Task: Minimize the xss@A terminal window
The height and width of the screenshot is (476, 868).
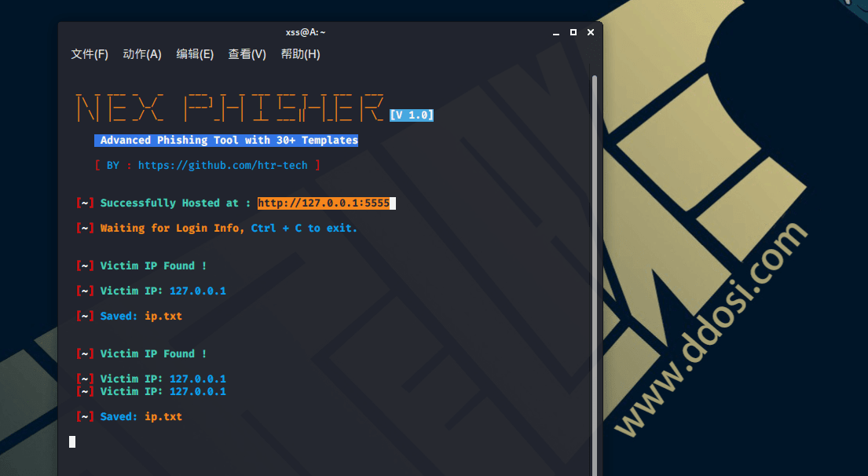Action: (x=556, y=33)
